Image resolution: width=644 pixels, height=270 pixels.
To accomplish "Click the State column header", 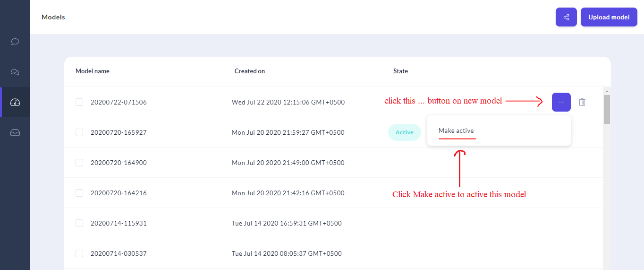I will click(400, 71).
